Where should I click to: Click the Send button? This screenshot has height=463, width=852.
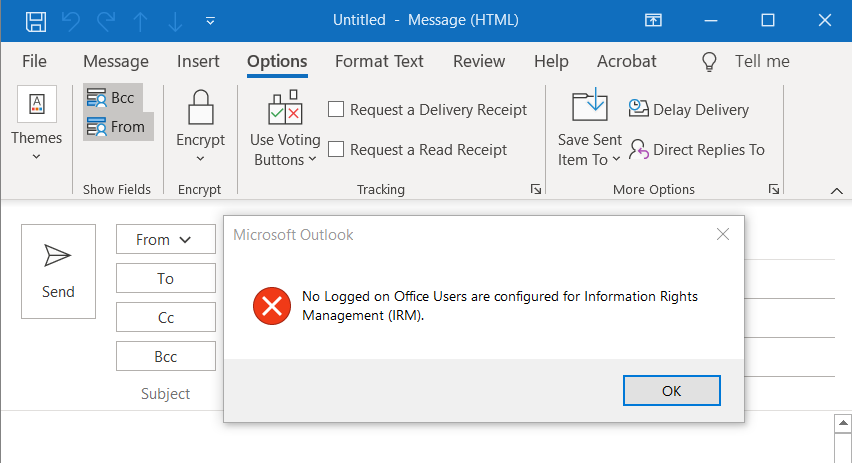coord(59,272)
